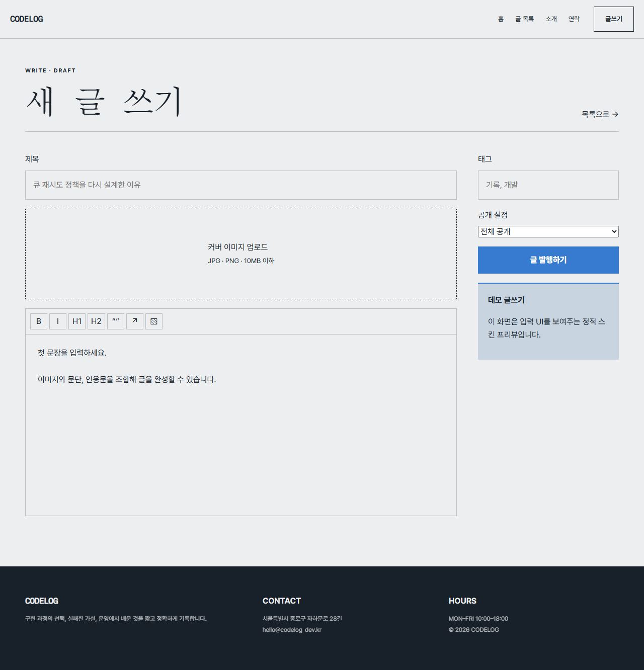This screenshot has width=644, height=670.
Task: Click the JPG · PNG · 10MB 이하 hint
Action: (x=241, y=261)
